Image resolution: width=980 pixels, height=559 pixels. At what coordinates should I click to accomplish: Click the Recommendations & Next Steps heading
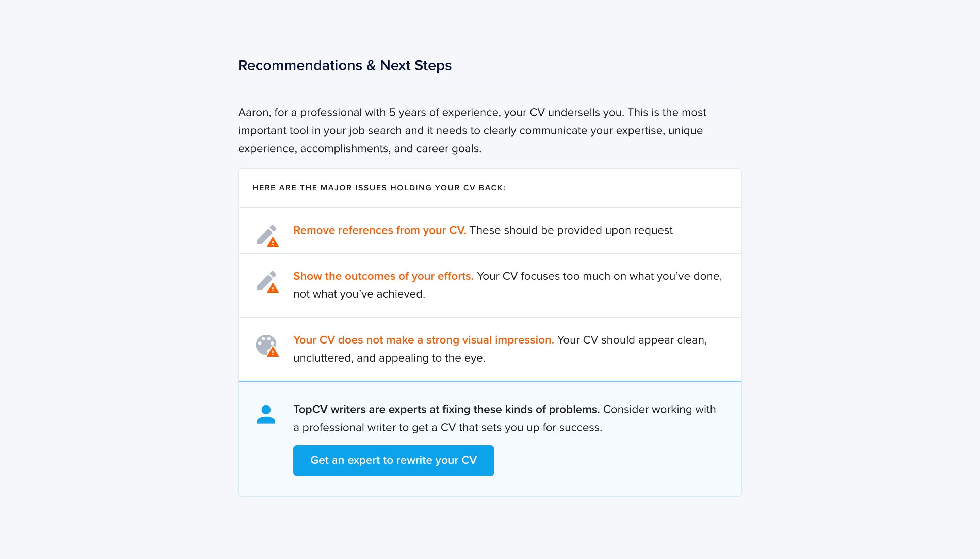[x=345, y=66]
